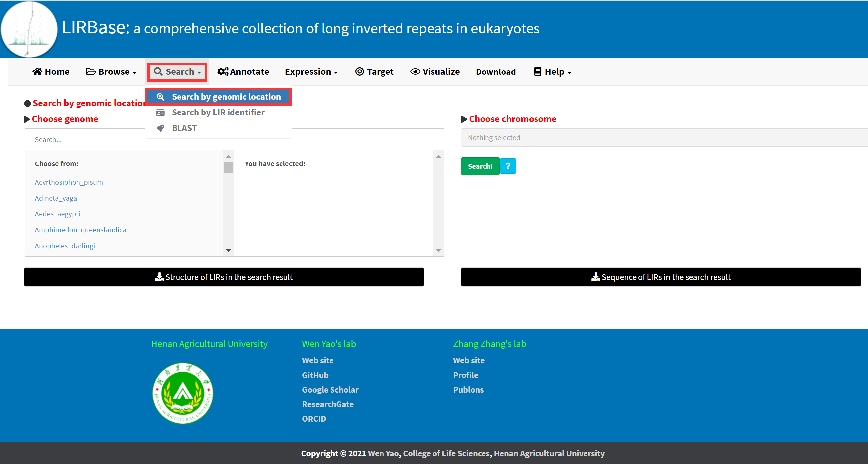Click the Annotate gears icon
The image size is (868, 464).
[x=223, y=71]
